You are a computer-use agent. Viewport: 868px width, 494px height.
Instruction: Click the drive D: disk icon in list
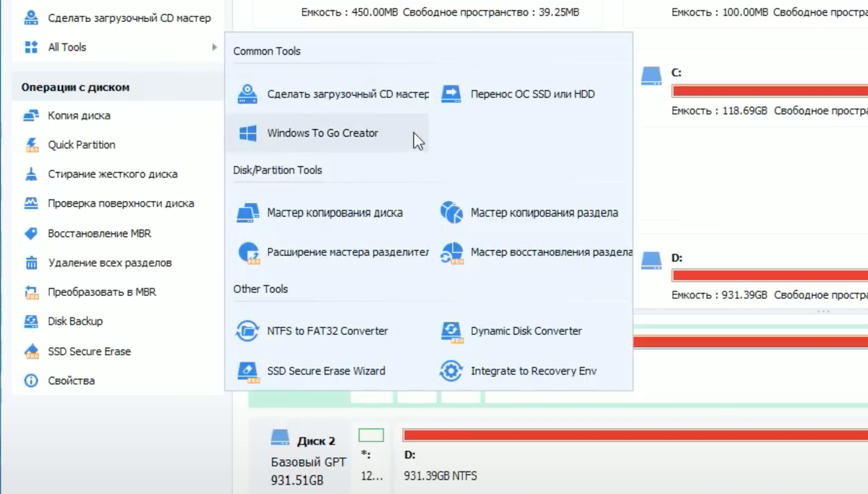652,260
